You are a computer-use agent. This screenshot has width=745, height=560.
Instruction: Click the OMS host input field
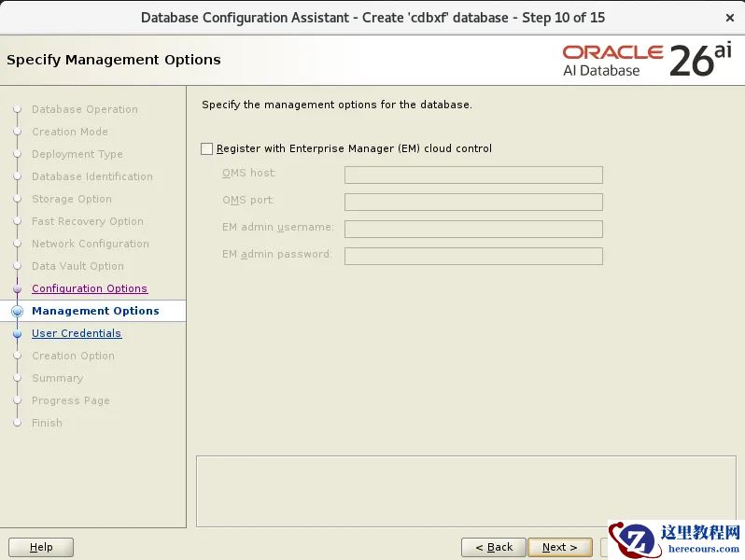click(x=473, y=175)
